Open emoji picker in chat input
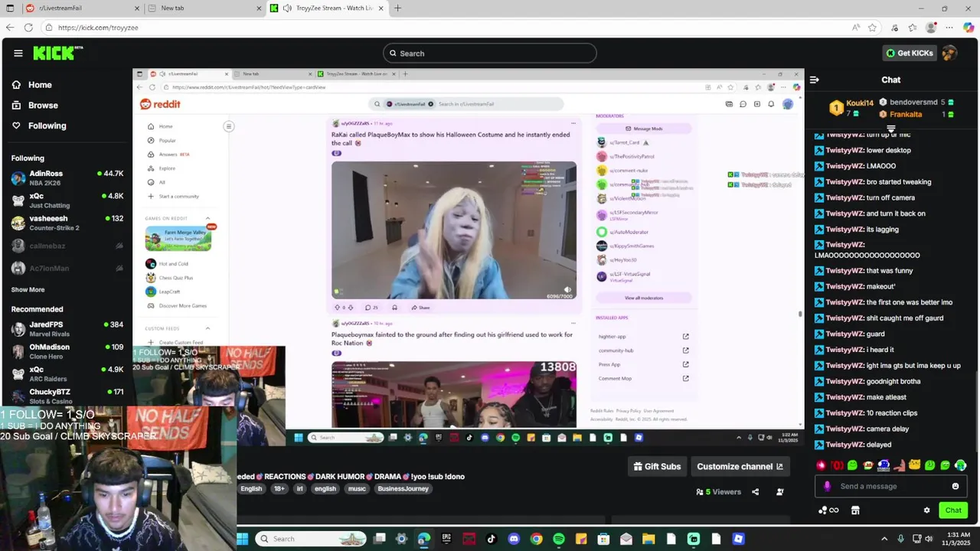This screenshot has width=980, height=551. (955, 486)
